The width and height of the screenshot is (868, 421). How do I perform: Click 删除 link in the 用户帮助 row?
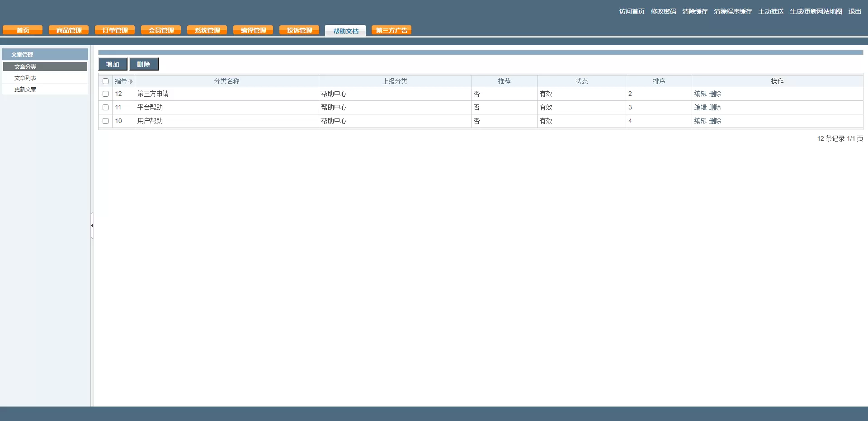click(x=715, y=121)
